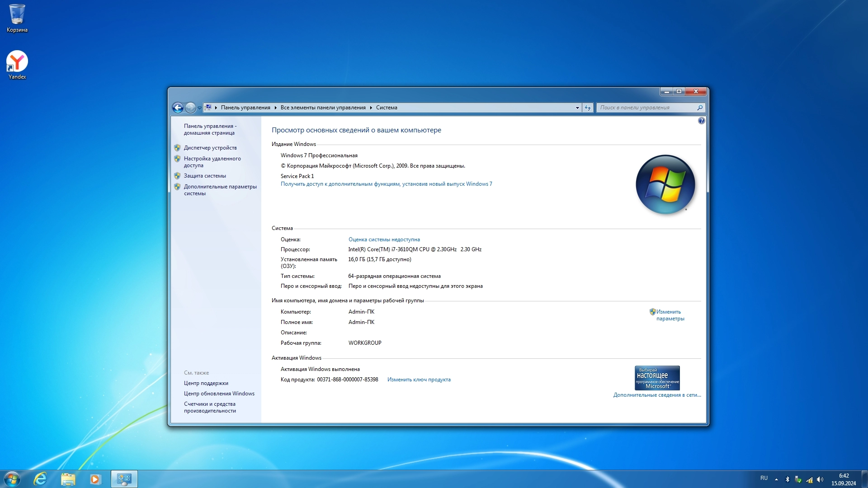Click Изменить ключ продукта link

419,380
